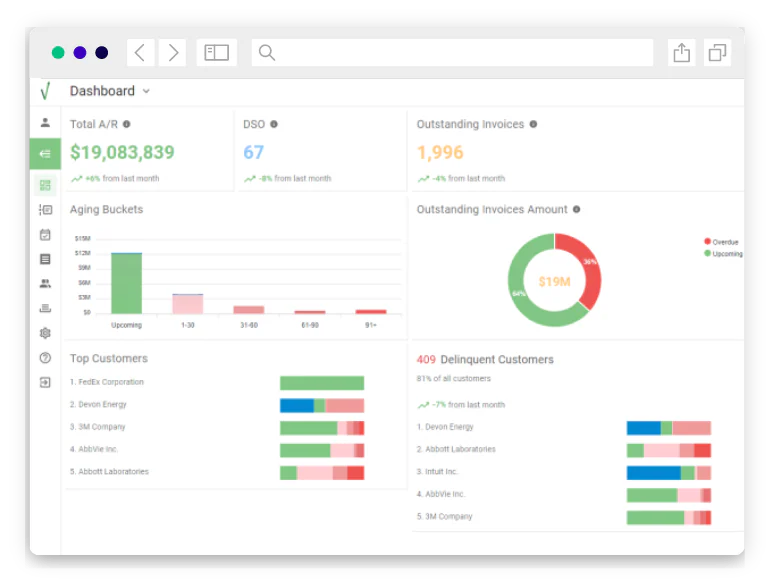Click the Upcoming green bar in Aging Buckets
775x588 pixels.
point(127,283)
